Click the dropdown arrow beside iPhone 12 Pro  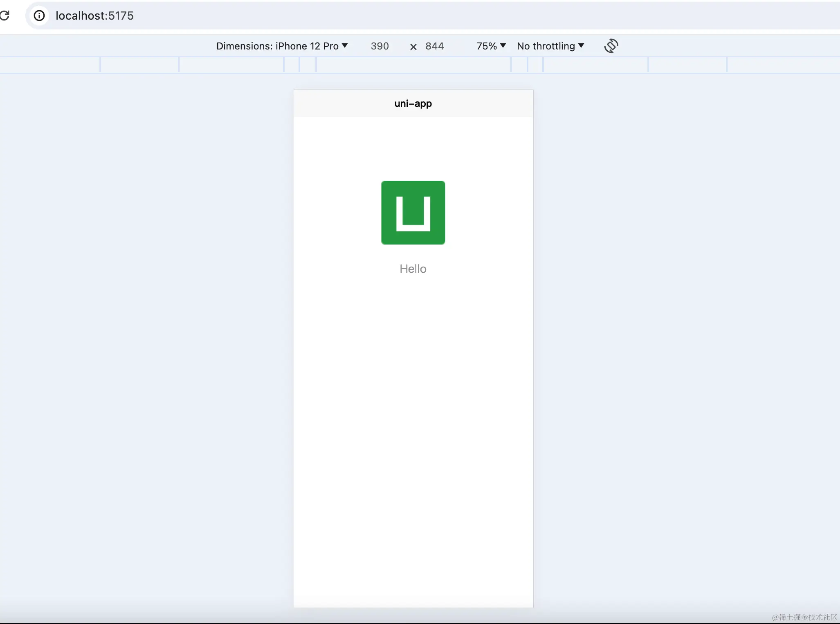345,45
